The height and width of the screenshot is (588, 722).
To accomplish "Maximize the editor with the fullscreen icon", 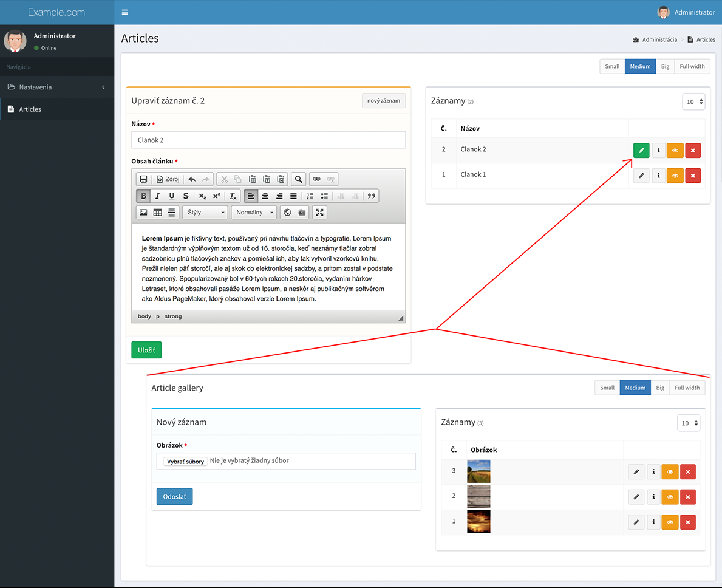I will pos(319,212).
